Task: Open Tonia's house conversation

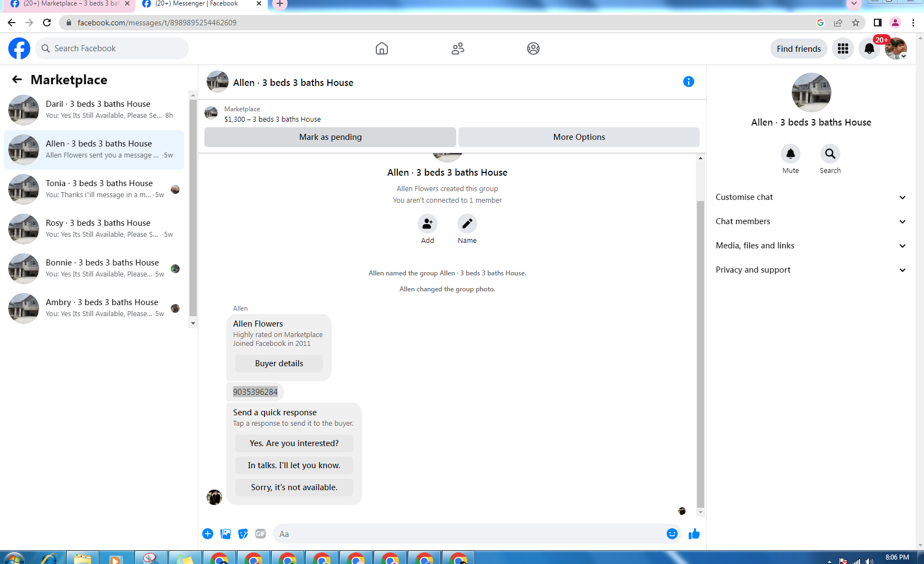Action: [94, 189]
